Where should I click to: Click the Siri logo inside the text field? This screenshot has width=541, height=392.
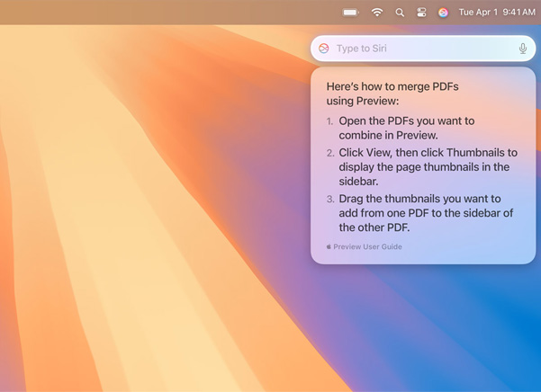click(324, 49)
